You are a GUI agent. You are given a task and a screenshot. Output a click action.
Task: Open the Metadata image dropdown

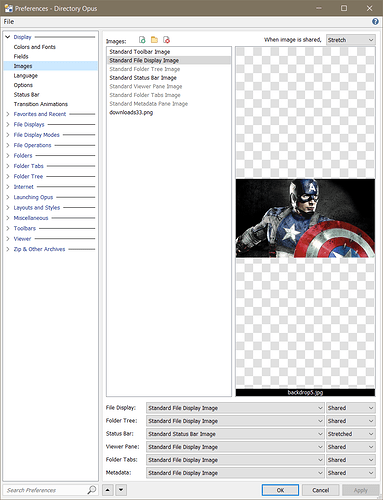click(235, 473)
